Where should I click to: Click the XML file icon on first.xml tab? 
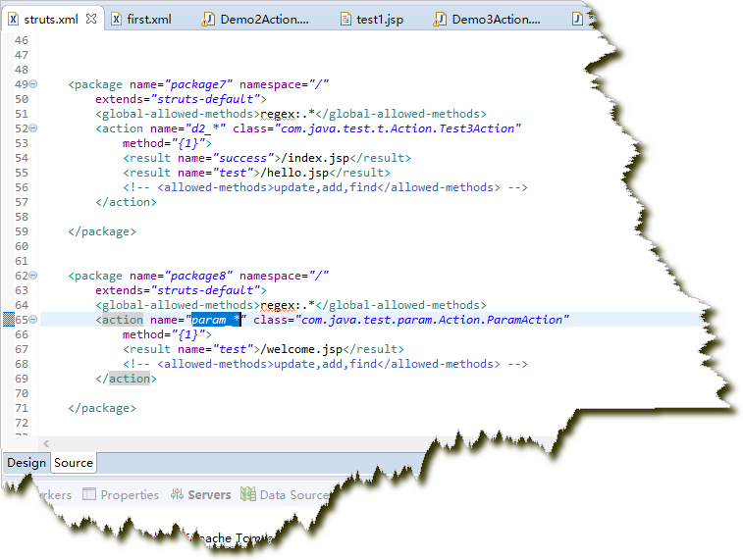[116, 20]
